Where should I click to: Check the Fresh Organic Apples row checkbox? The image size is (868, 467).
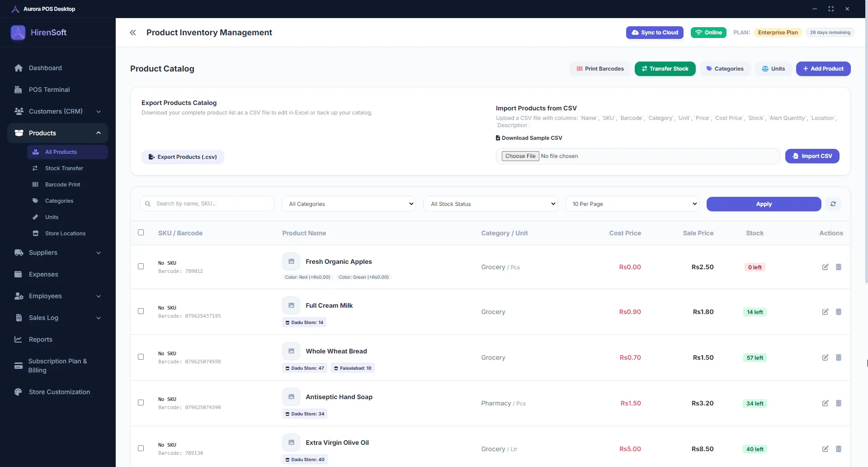pyautogui.click(x=141, y=267)
